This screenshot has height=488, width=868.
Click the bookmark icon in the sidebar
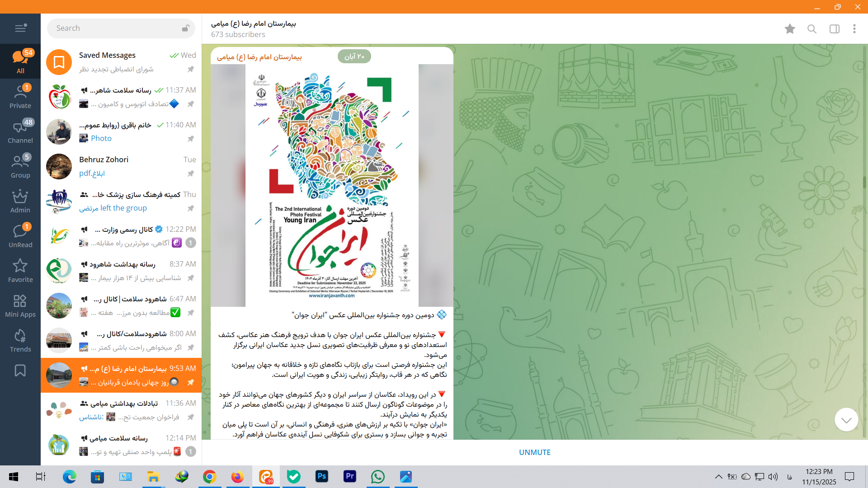coord(20,371)
